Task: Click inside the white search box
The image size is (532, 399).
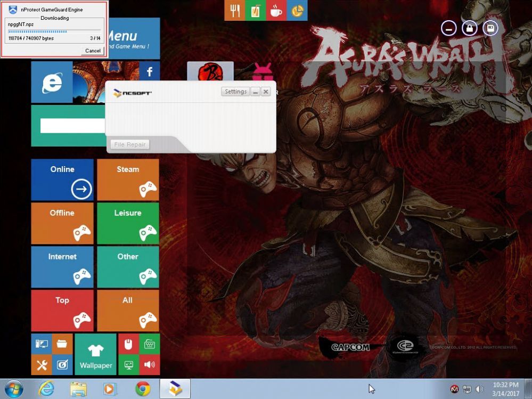Action: coord(72,126)
